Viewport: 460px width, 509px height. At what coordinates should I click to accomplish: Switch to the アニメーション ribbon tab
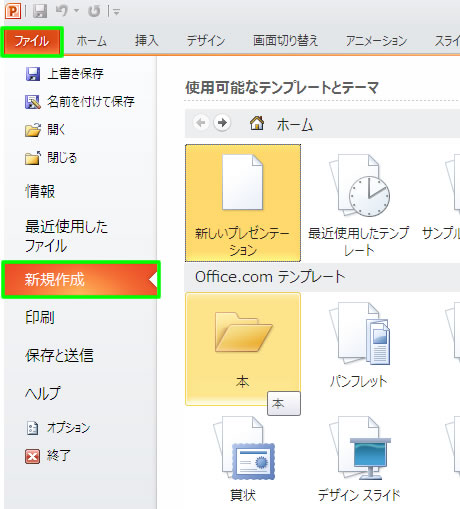click(376, 41)
